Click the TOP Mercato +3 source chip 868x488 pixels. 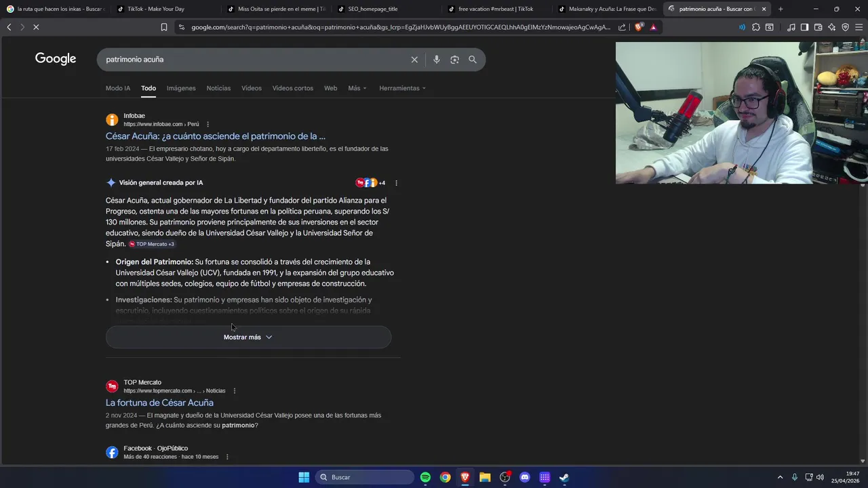tap(152, 244)
